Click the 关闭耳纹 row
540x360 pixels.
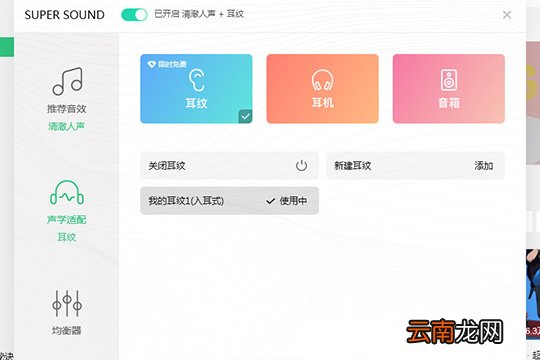point(229,166)
